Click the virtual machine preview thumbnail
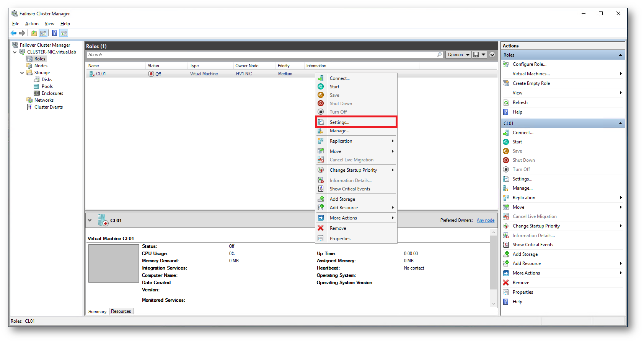Viewport: 644px width, 343px height. pos(114,263)
